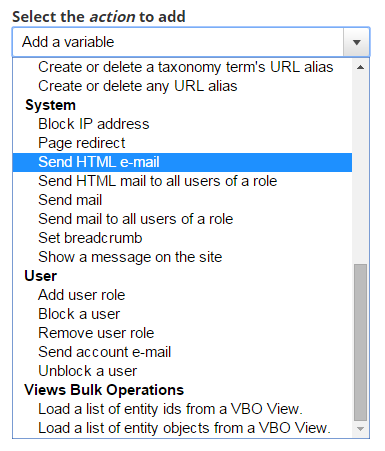Select 'Unblock a user' option
The image size is (385, 451).
pyautogui.click(x=182, y=371)
